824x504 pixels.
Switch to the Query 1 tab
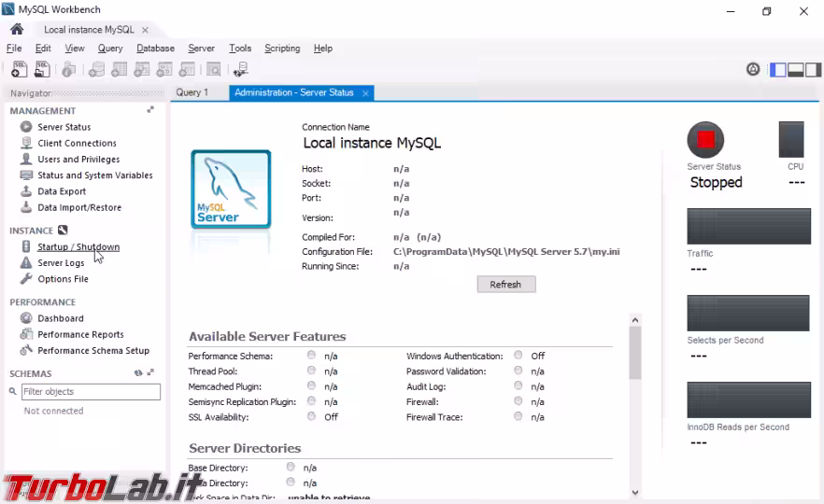point(192,92)
